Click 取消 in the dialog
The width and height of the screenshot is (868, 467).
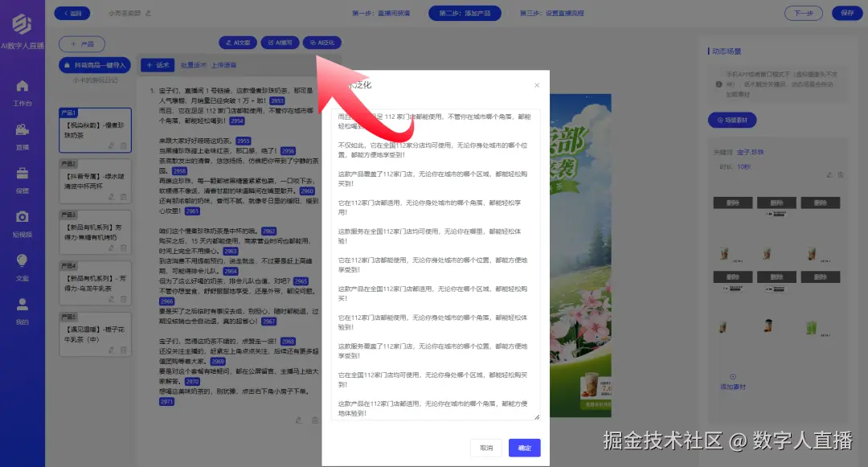point(486,448)
